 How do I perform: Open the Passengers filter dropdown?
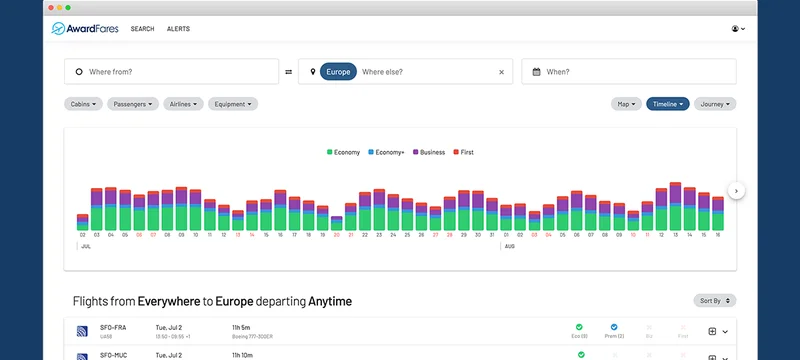133,104
